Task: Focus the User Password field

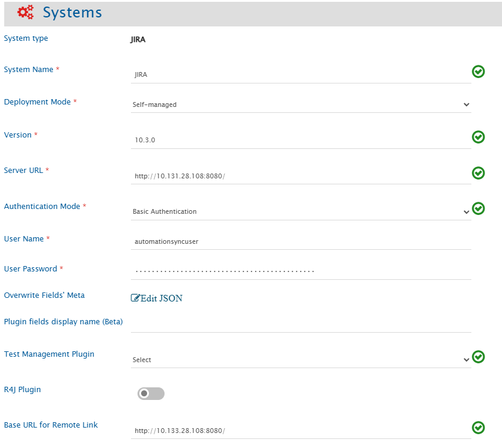Action: click(x=300, y=271)
